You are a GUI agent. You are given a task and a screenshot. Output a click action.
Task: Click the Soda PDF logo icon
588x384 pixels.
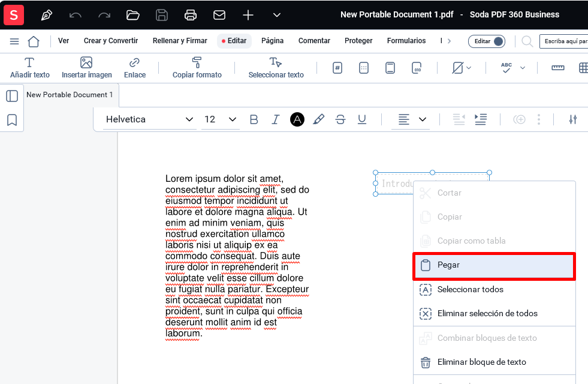[x=14, y=14]
